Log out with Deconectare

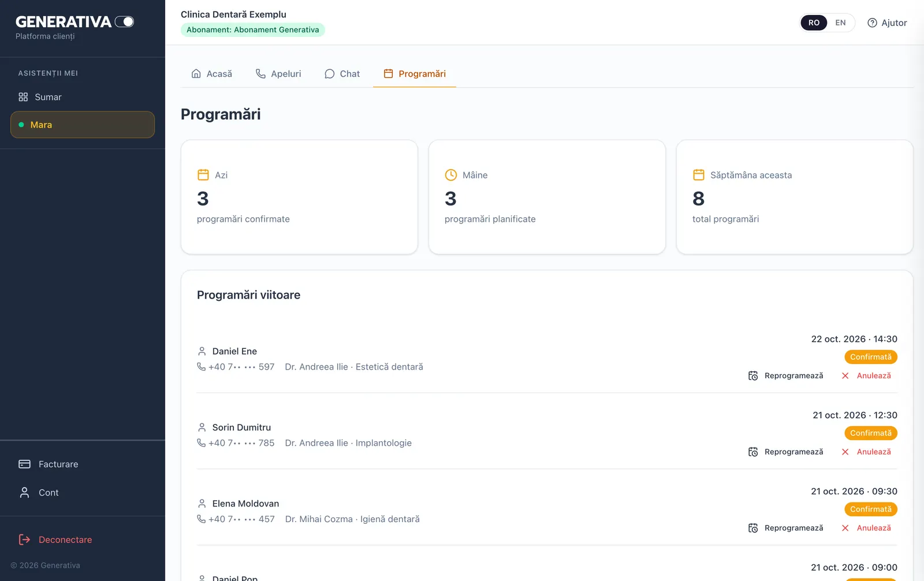pos(83,539)
